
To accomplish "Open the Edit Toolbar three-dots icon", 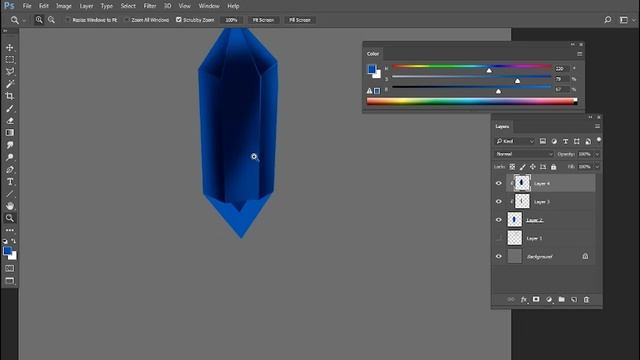I will click(x=10, y=230).
